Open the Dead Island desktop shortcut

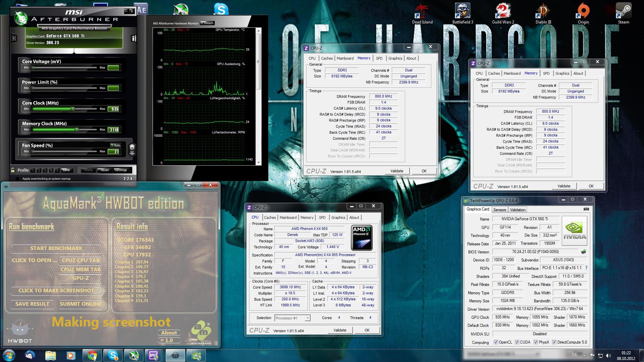[x=422, y=13]
